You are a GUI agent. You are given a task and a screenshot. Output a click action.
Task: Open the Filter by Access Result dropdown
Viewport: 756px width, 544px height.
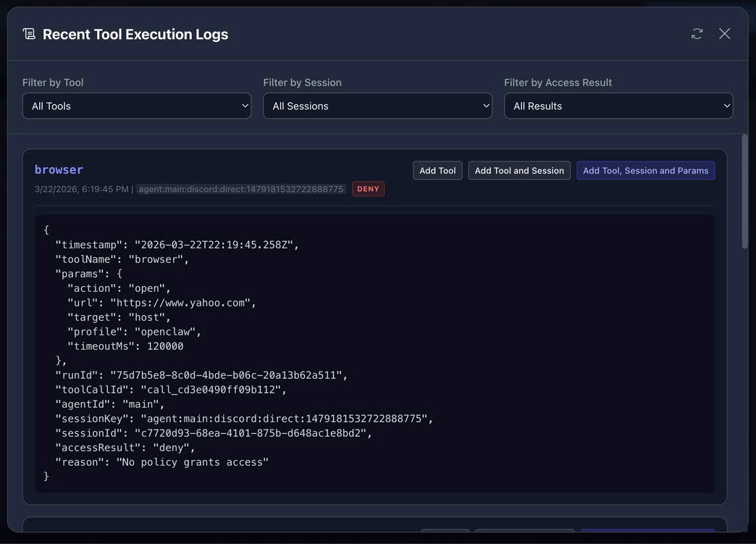(618, 106)
